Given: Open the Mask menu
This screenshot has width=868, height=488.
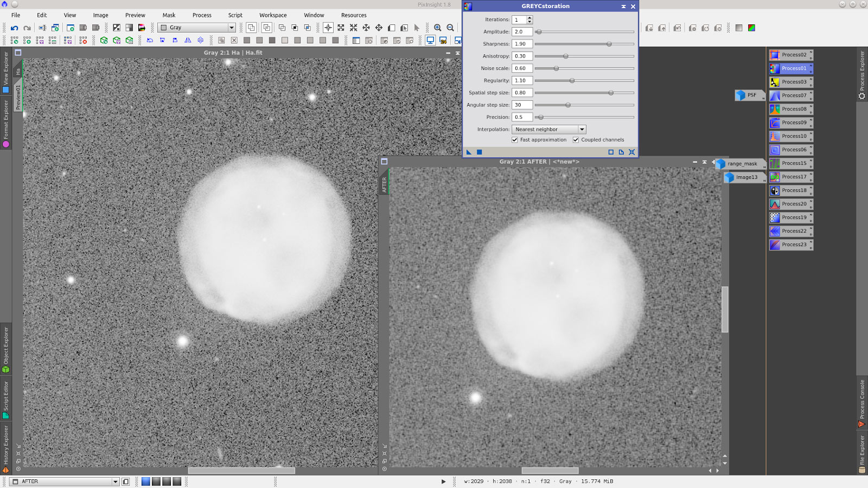Looking at the screenshot, I should click(x=169, y=15).
